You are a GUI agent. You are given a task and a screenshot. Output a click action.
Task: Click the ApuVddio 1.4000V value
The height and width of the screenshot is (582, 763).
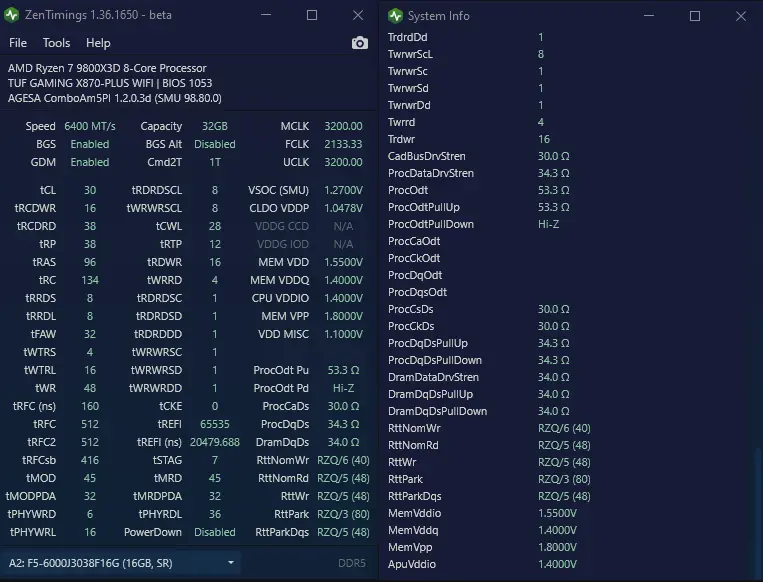tap(557, 564)
